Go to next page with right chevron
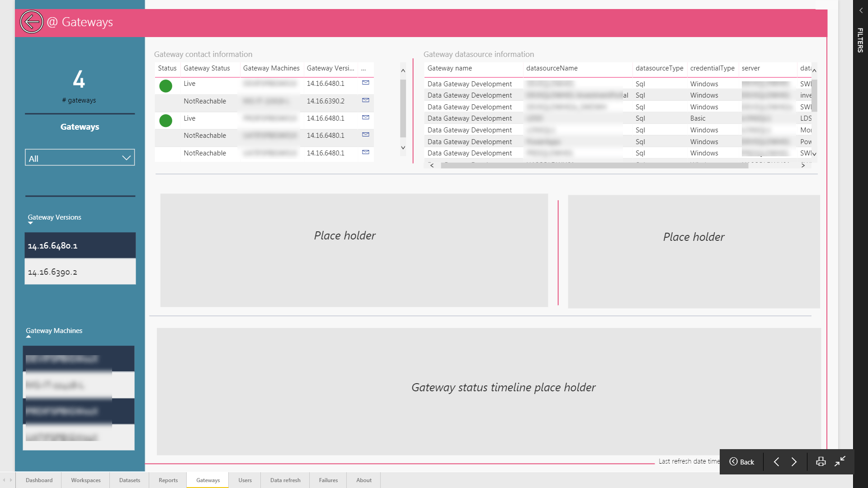This screenshot has height=488, width=868. 794,461
